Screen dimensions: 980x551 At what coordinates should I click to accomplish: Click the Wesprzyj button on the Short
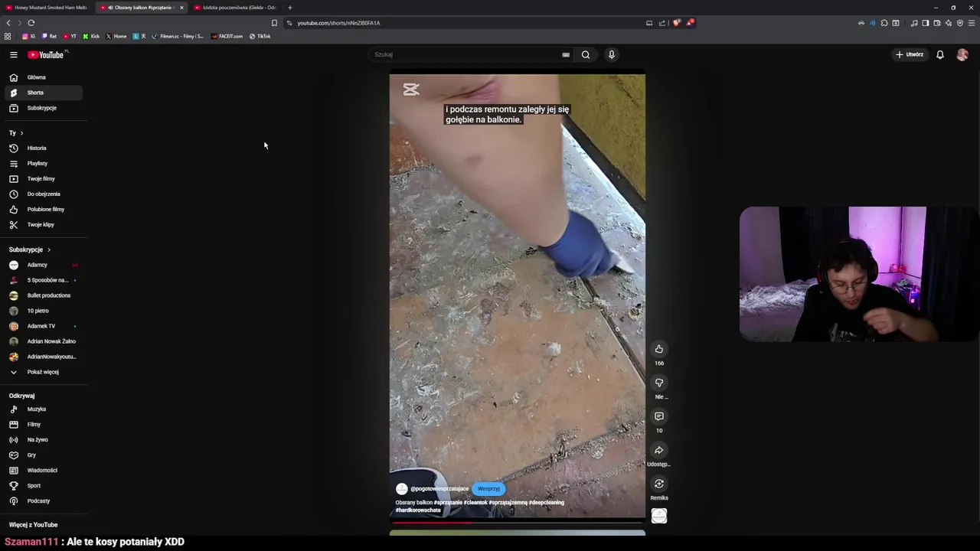pyautogui.click(x=488, y=489)
